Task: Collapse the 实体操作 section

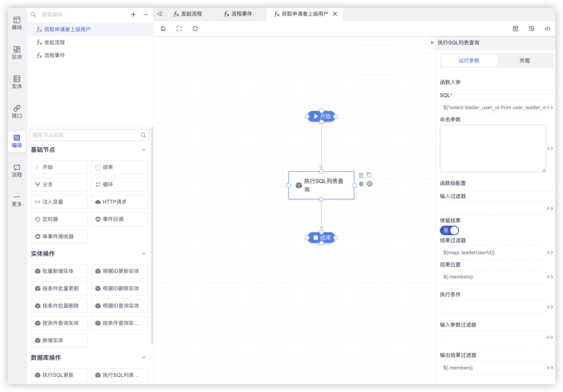Action: (x=144, y=254)
